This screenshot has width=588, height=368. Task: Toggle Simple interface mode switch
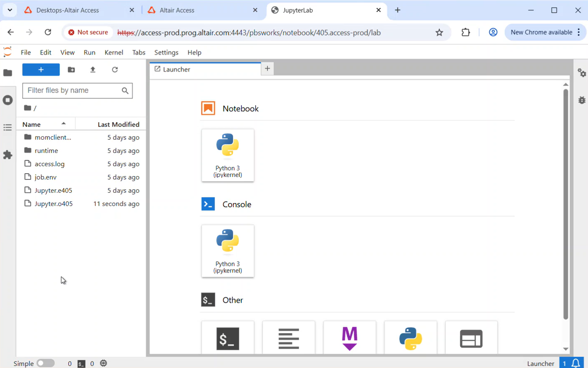[46, 363]
